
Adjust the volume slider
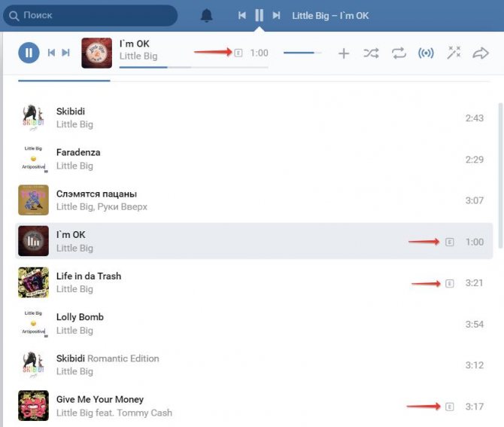click(x=302, y=53)
